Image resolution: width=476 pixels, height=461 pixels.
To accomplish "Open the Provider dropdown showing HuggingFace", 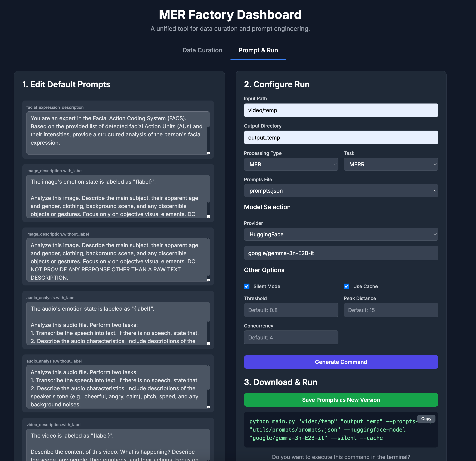I will (x=341, y=234).
